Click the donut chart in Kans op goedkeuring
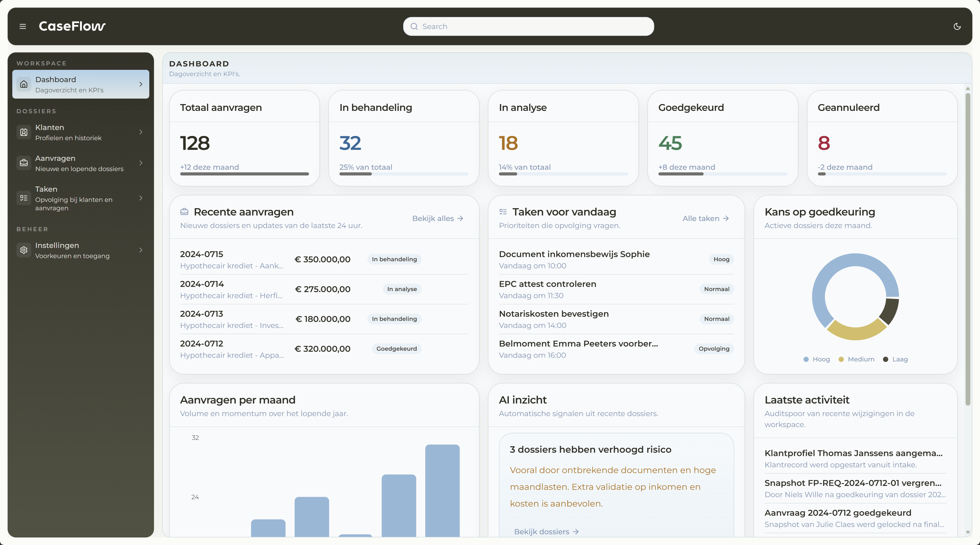980x545 pixels. pos(855,297)
